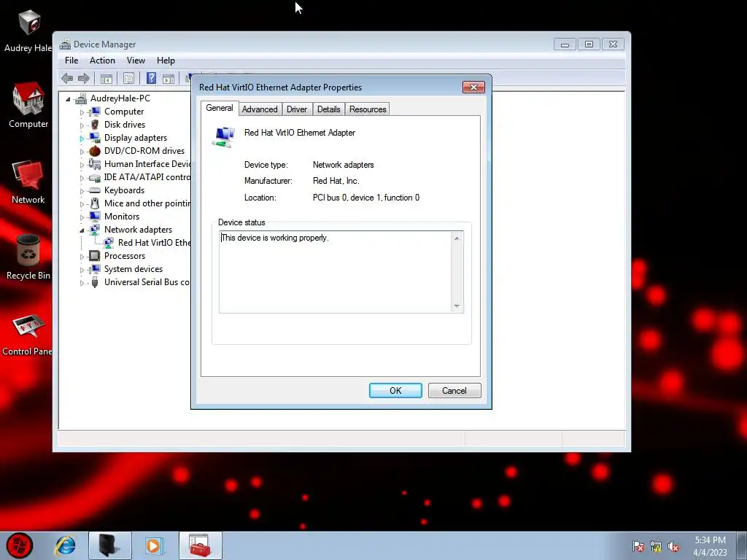The width and height of the screenshot is (747, 560).
Task: Collapse the Network adapters node
Action: 82,230
